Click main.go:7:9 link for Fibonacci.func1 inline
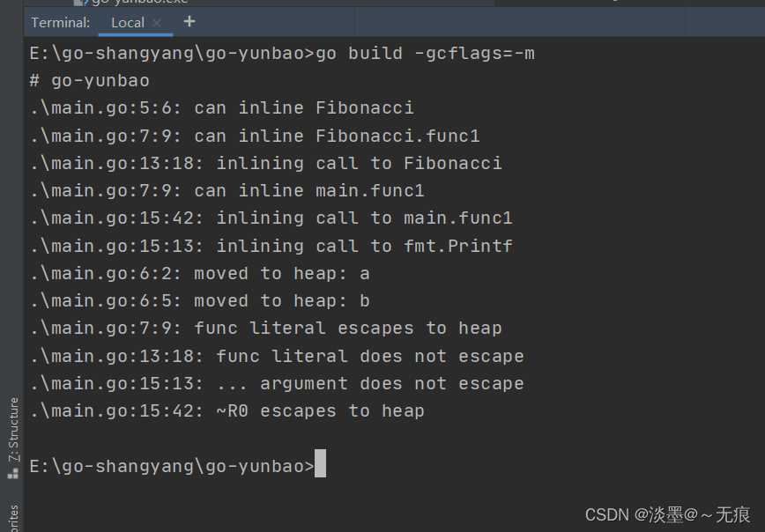 106,136
